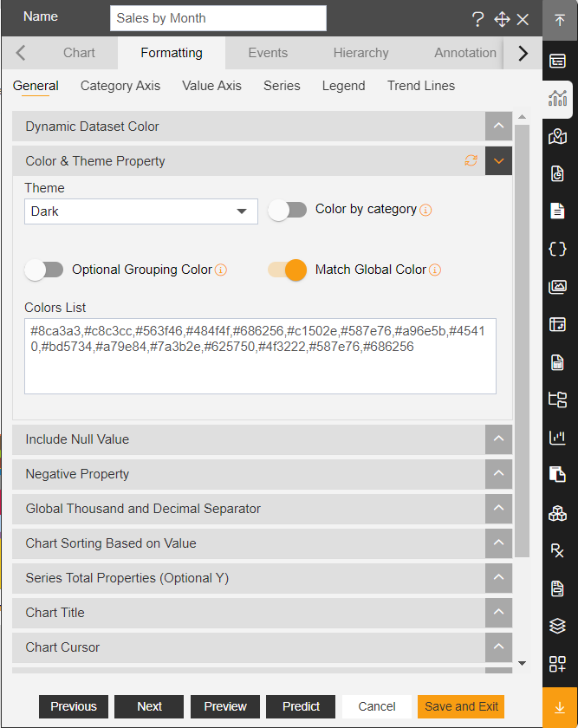Click the Preview button
The width and height of the screenshot is (578, 728).
click(225, 706)
